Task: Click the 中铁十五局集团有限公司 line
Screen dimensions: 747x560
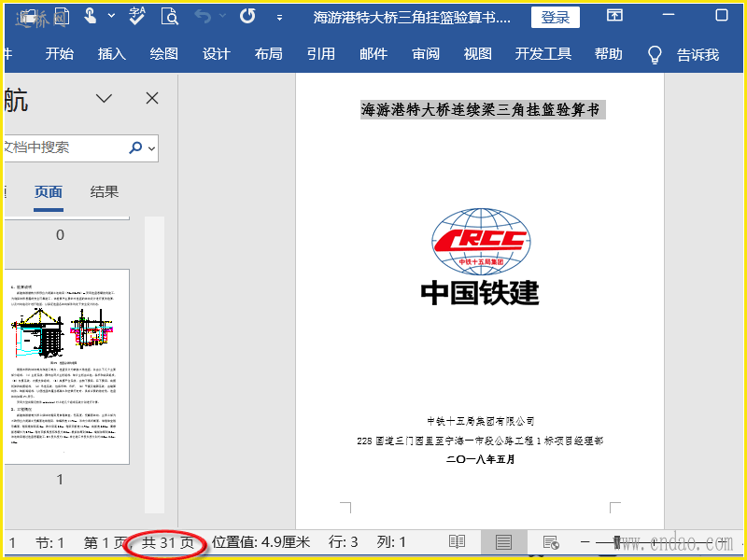Action: click(480, 421)
